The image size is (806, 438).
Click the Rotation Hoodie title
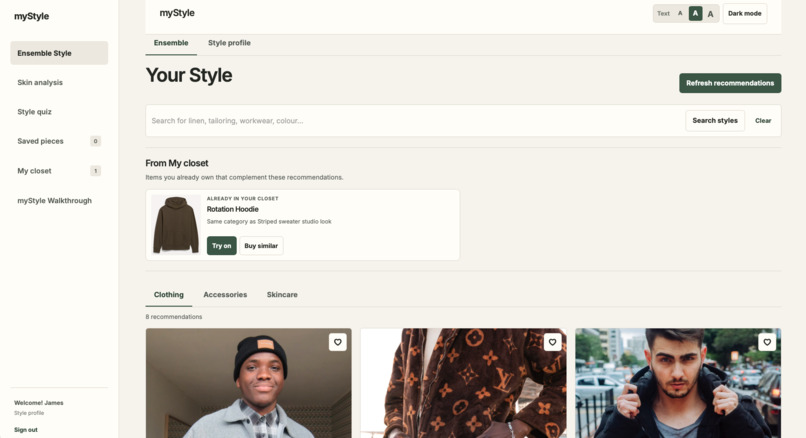pyautogui.click(x=232, y=209)
